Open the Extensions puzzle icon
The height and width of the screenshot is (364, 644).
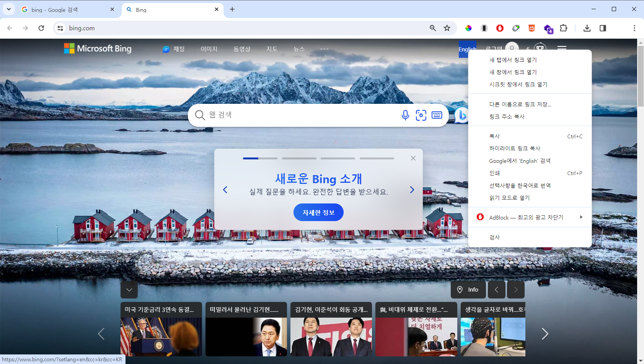tap(563, 28)
